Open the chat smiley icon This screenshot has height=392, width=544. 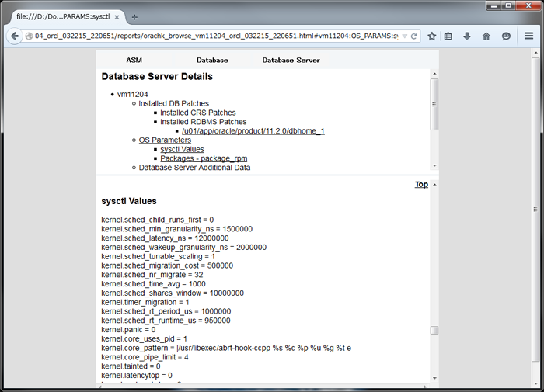506,36
